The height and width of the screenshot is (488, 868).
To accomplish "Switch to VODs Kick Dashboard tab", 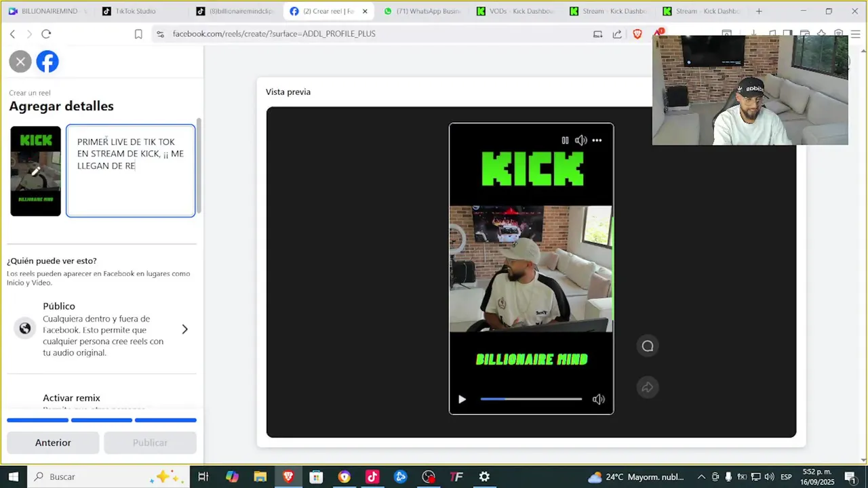I will click(x=515, y=11).
